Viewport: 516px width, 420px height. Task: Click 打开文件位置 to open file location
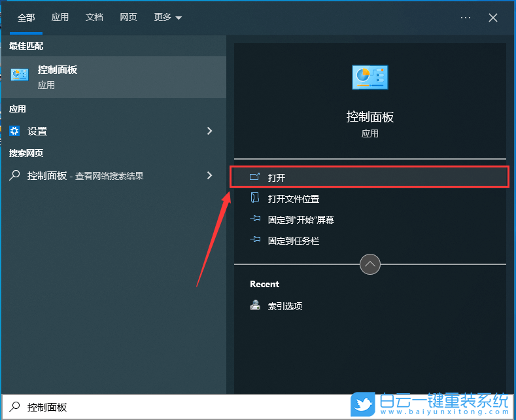[x=294, y=198]
